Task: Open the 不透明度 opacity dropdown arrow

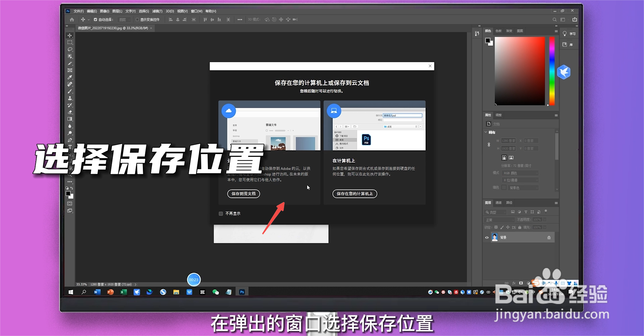Action: click(x=545, y=220)
